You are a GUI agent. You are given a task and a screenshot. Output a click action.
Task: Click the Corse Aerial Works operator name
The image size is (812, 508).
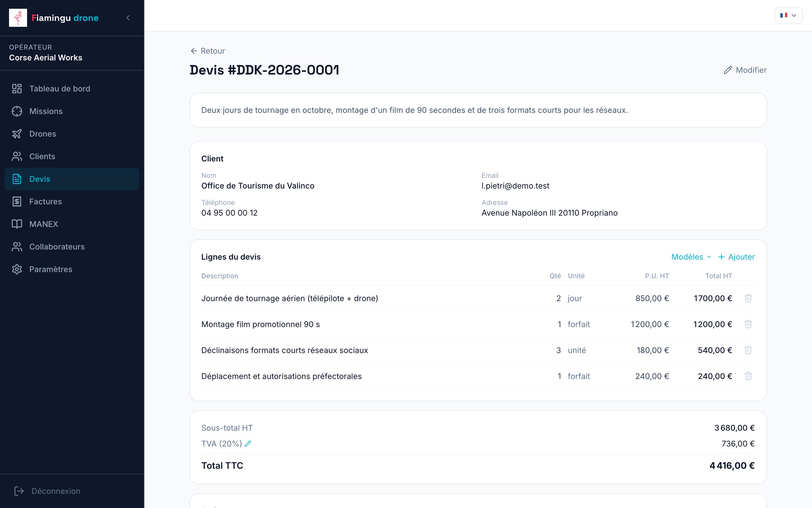click(46, 58)
